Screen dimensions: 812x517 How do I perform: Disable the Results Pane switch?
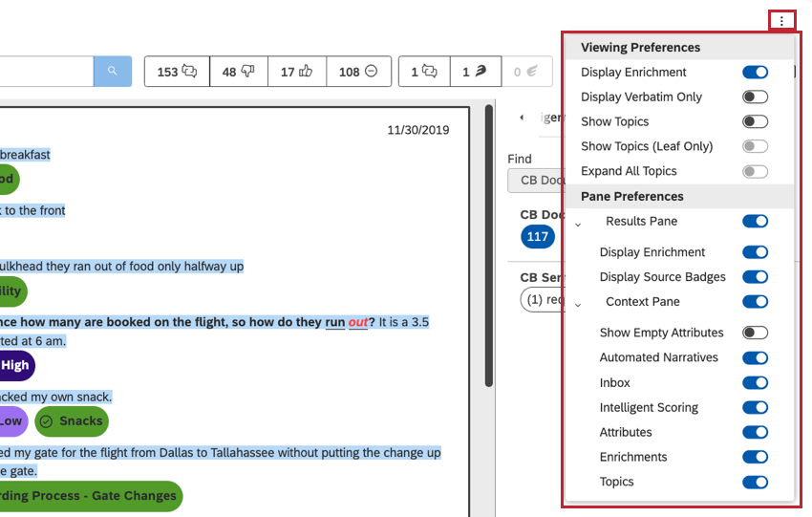[755, 221]
